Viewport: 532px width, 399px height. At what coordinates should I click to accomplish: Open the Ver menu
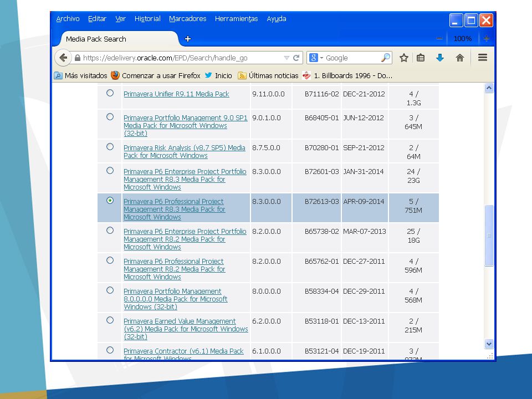click(120, 19)
